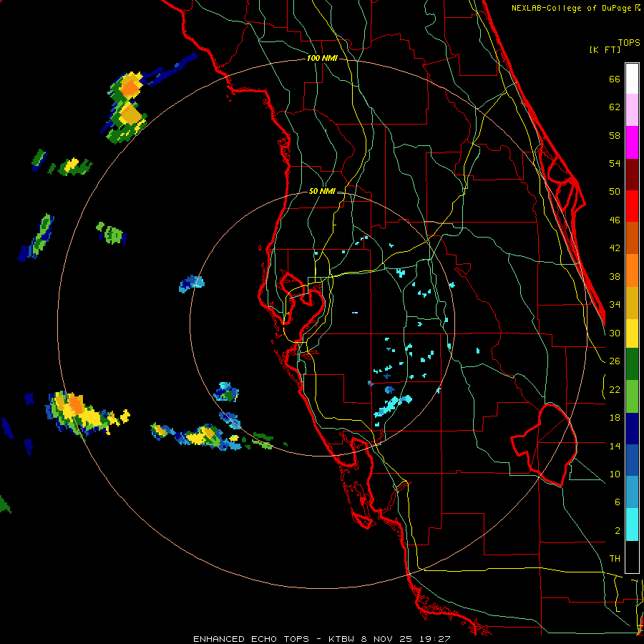Viewport: 644px width, 644px height.
Task: Click the white swatch in the tops legend
Action: tap(632, 79)
